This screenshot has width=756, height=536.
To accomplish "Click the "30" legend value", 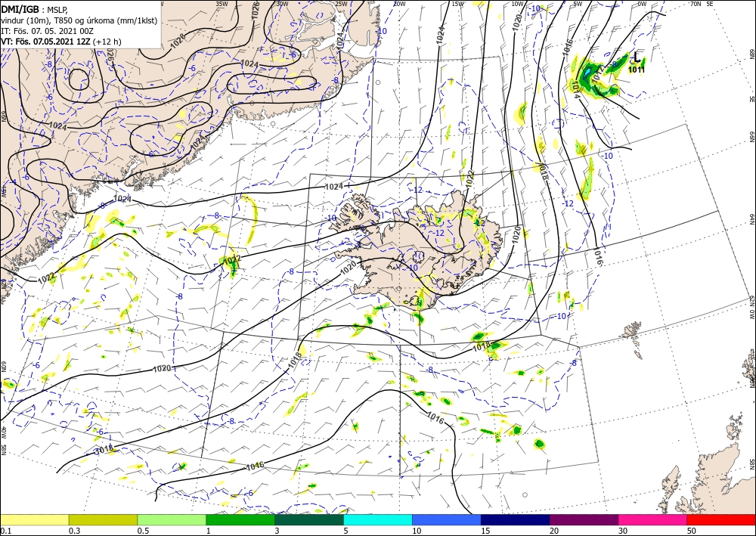I will point(623,531).
